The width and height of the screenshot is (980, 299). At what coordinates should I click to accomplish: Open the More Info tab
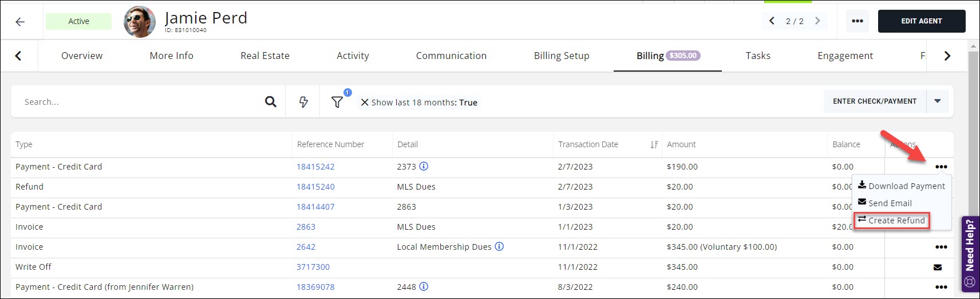(171, 56)
